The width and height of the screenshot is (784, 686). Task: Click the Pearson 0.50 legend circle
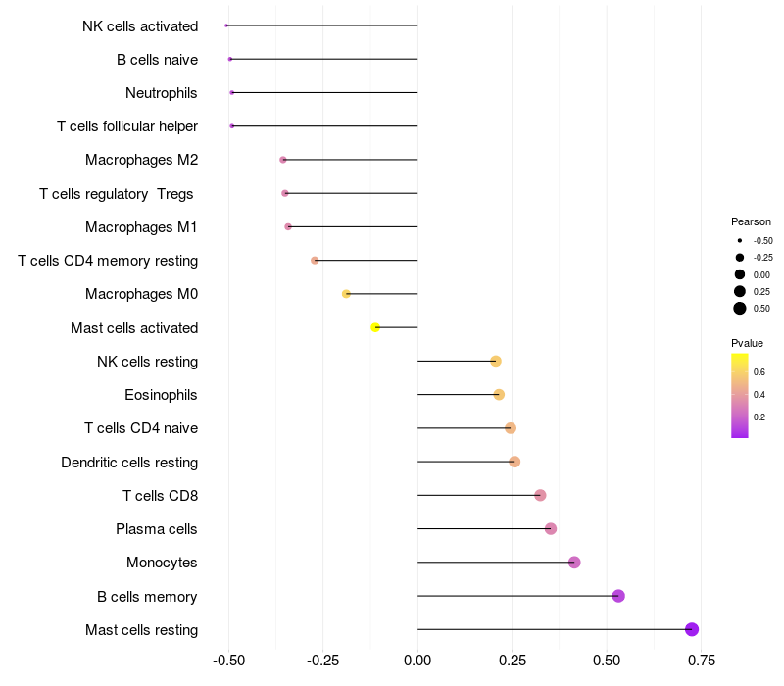pos(740,308)
